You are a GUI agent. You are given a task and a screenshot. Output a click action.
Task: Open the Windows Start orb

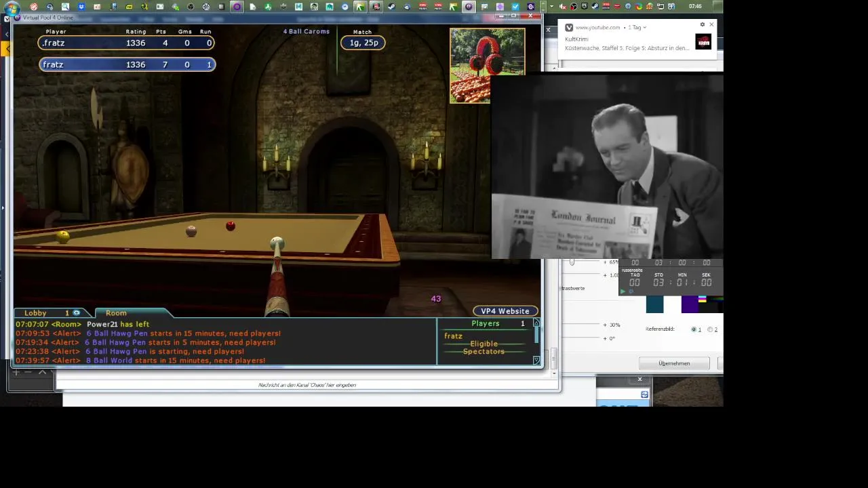tap(12, 7)
